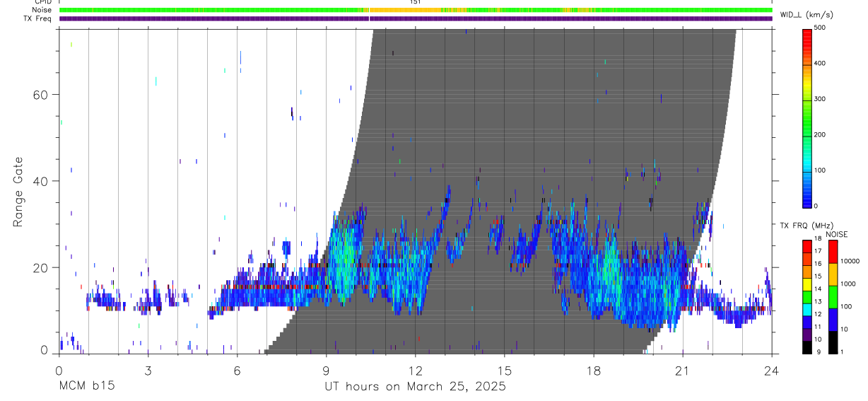
Task: Click the 'Noise' row label at top left
Action: point(42,10)
